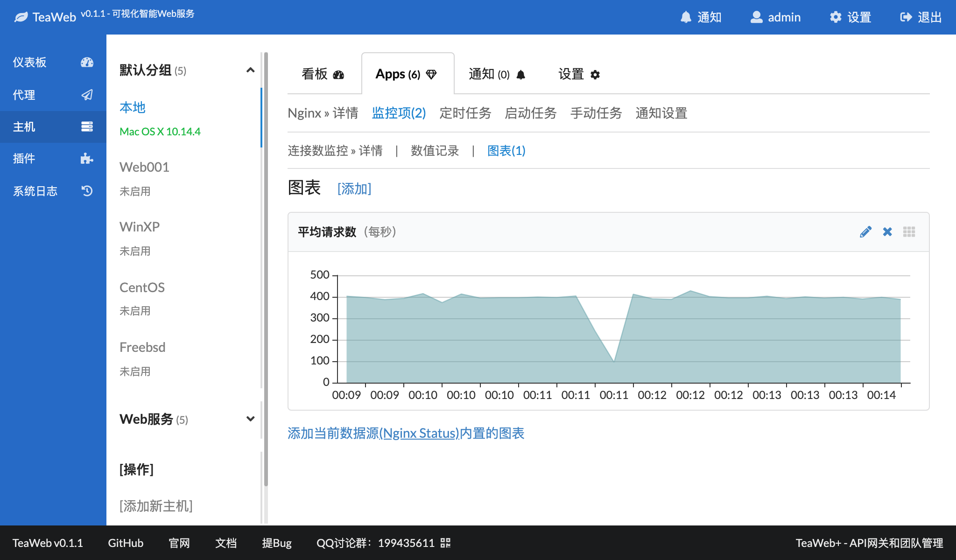Select the WinXP host
This screenshot has width=956, height=560.
tap(140, 227)
